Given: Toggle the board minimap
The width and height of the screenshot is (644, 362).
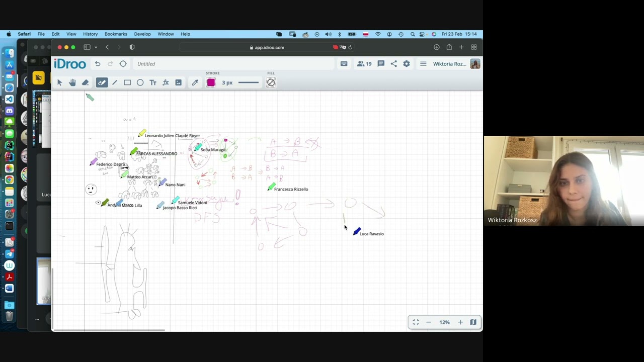Looking at the screenshot, I should (473, 322).
